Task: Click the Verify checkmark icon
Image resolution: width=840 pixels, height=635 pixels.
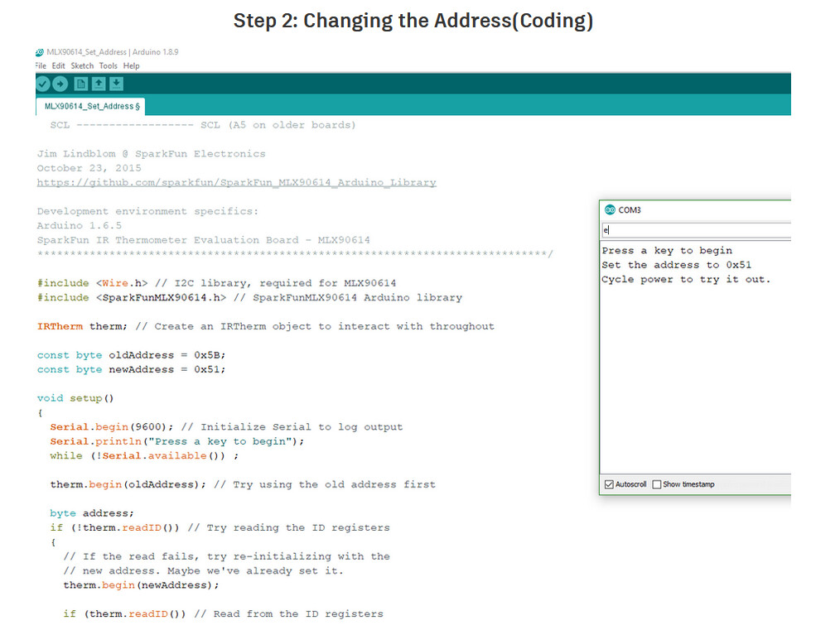Action: [x=42, y=84]
